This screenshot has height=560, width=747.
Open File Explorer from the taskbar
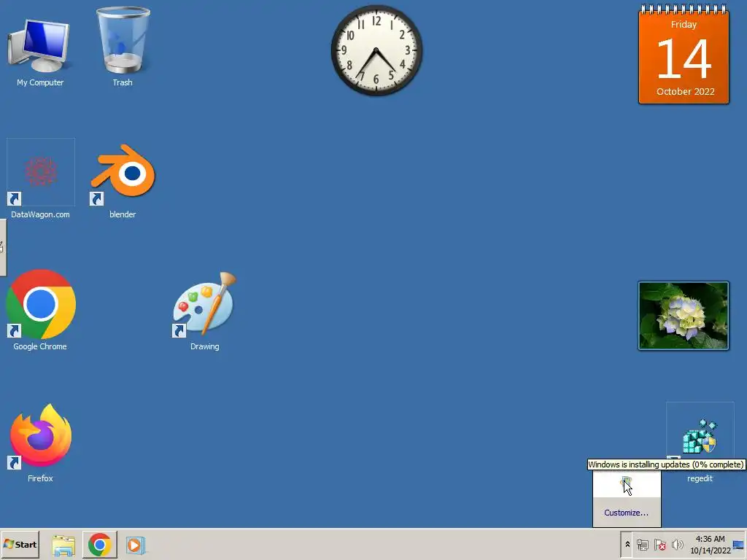click(x=63, y=545)
